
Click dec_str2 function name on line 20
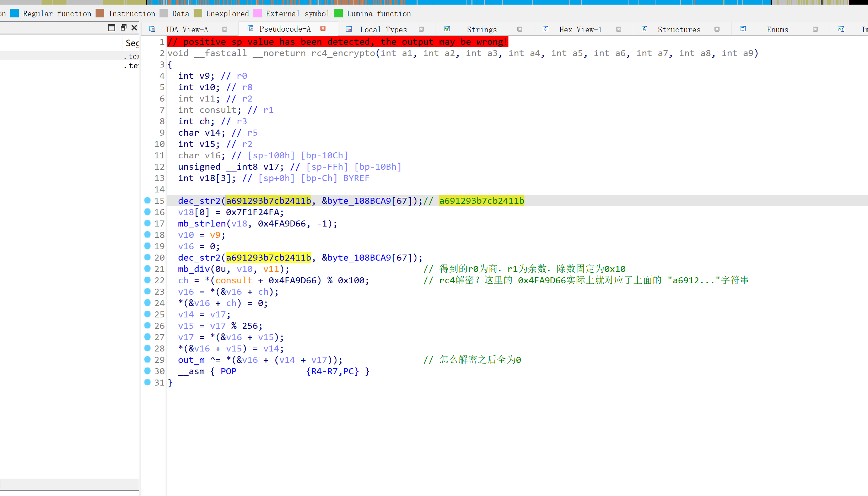tap(199, 258)
